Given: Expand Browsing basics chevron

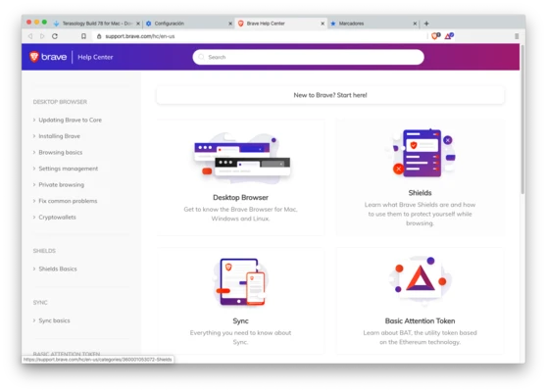Looking at the screenshot, I should (x=34, y=153).
